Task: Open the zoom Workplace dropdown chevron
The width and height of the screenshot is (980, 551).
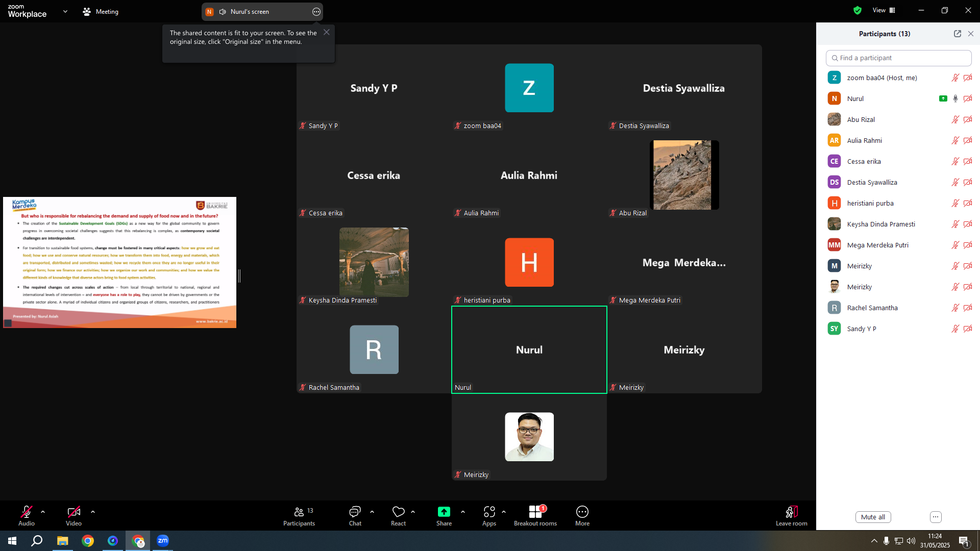Action: [x=65, y=11]
